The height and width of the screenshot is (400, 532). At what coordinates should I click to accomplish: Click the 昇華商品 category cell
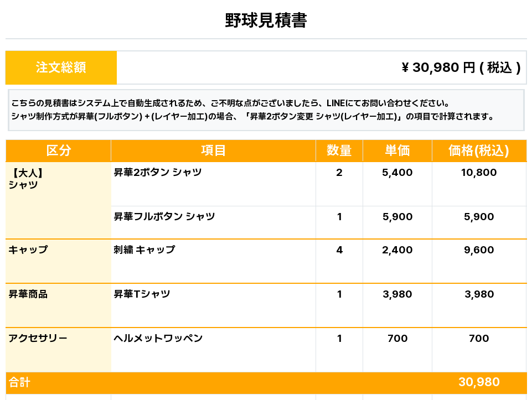58,305
